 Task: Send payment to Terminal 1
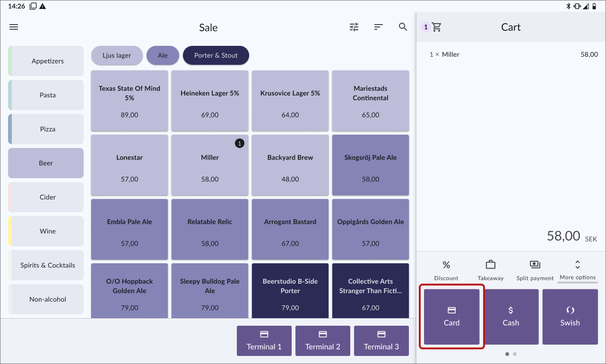coord(264,341)
